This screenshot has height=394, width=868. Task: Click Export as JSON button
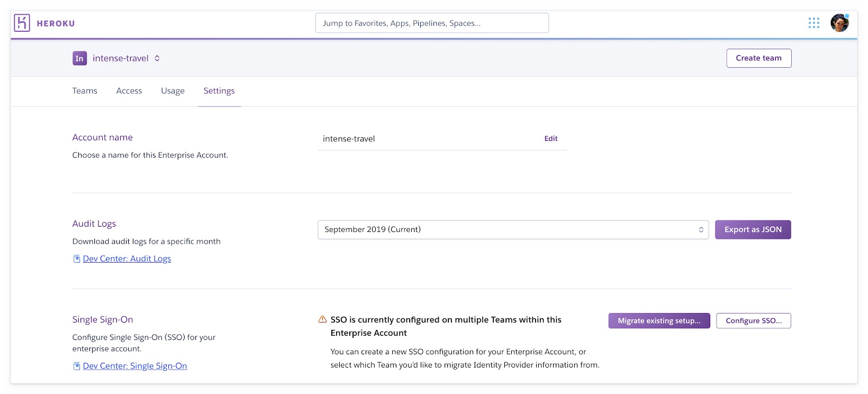(x=753, y=230)
